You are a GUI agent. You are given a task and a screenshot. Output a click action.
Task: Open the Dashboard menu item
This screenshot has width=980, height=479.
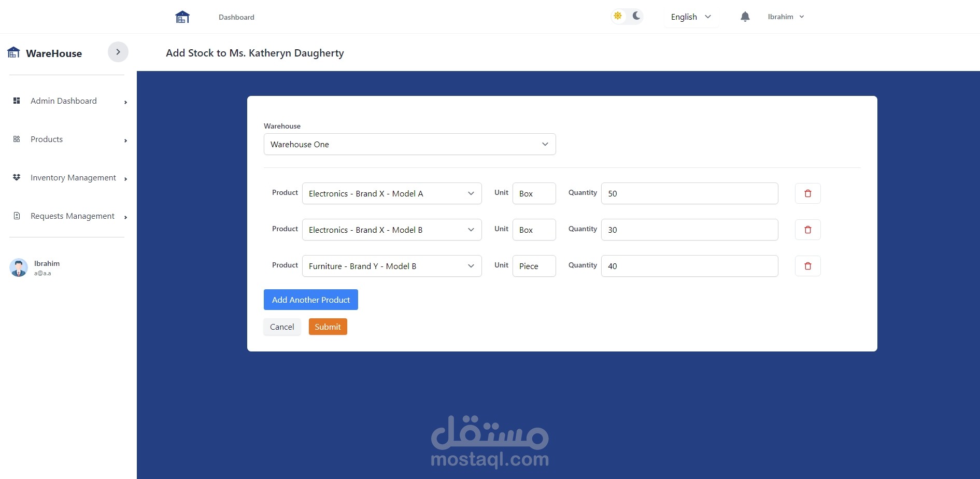click(x=236, y=17)
